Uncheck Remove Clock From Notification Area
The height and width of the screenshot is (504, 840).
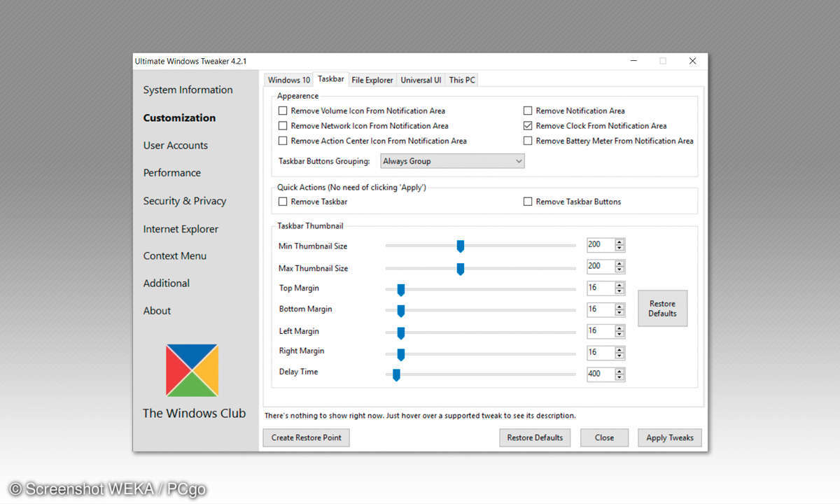(528, 126)
